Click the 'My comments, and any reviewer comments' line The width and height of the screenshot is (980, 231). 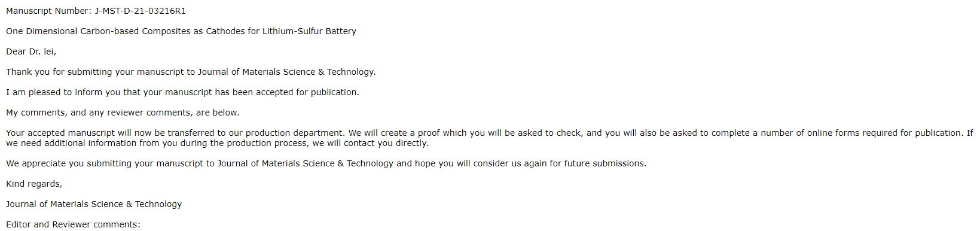[123, 113]
